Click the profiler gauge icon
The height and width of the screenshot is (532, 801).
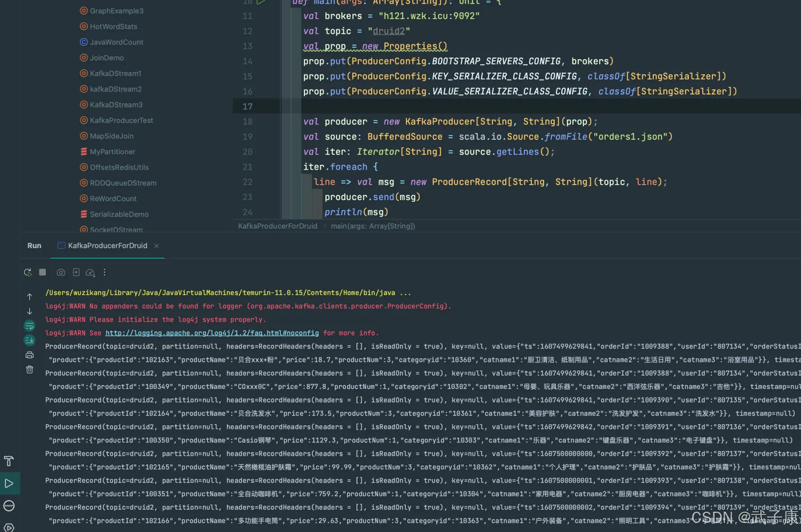pos(90,273)
